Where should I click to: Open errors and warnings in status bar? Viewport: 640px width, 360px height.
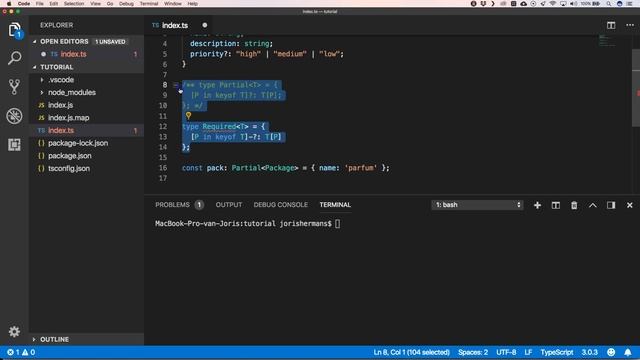(21, 352)
